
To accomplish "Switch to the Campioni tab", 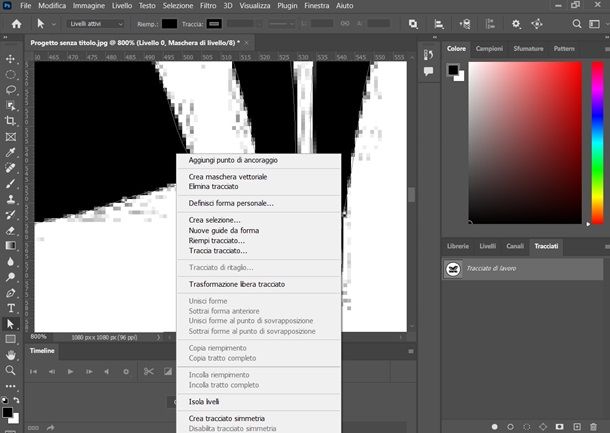I will [x=489, y=49].
